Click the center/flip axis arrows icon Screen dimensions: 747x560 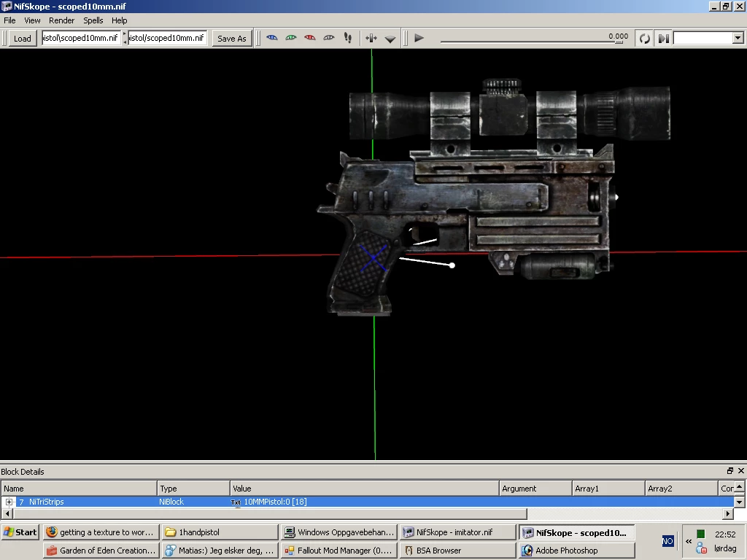pos(371,38)
